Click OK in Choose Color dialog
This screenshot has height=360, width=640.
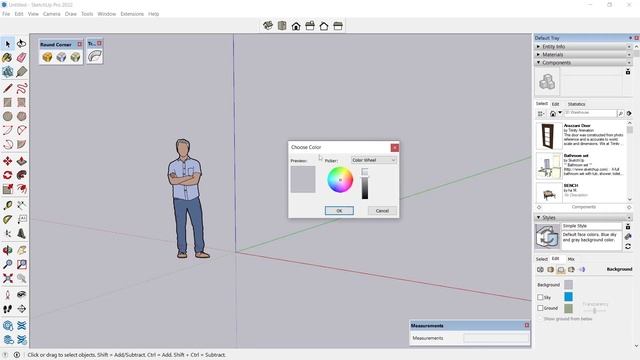click(339, 211)
